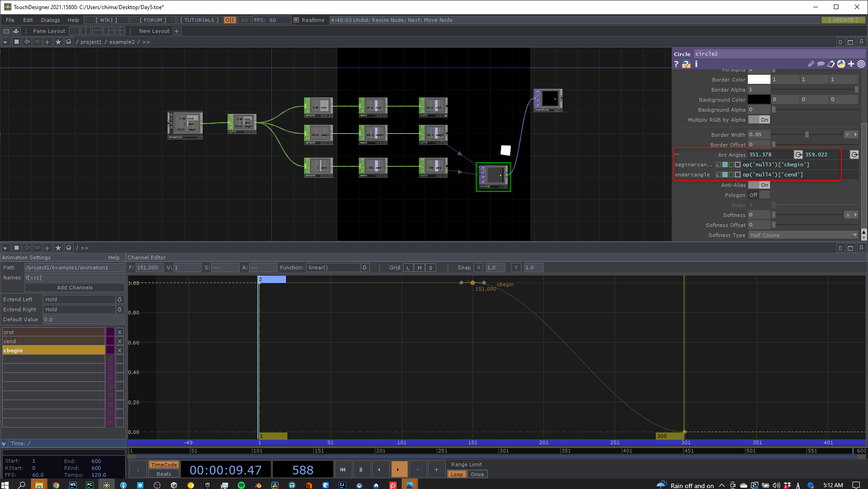The height and width of the screenshot is (489, 868).
Task: Open the operator comment bubble icon
Action: click(821, 64)
